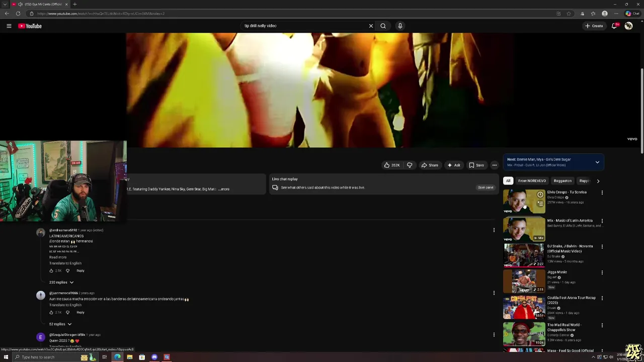Open Mix - Music of Latin America
The width and height of the screenshot is (644, 362).
[x=524, y=229]
